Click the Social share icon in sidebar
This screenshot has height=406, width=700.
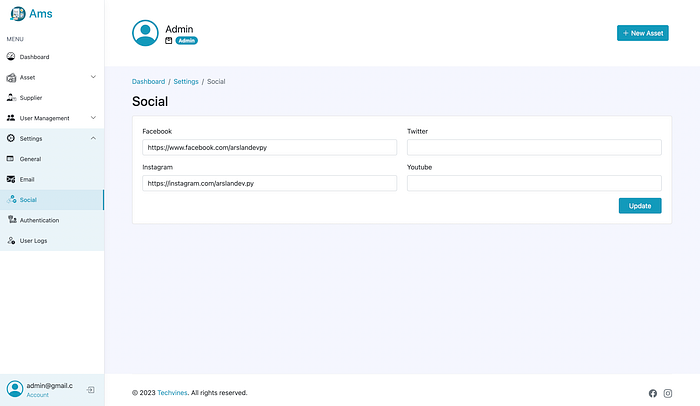(x=12, y=199)
